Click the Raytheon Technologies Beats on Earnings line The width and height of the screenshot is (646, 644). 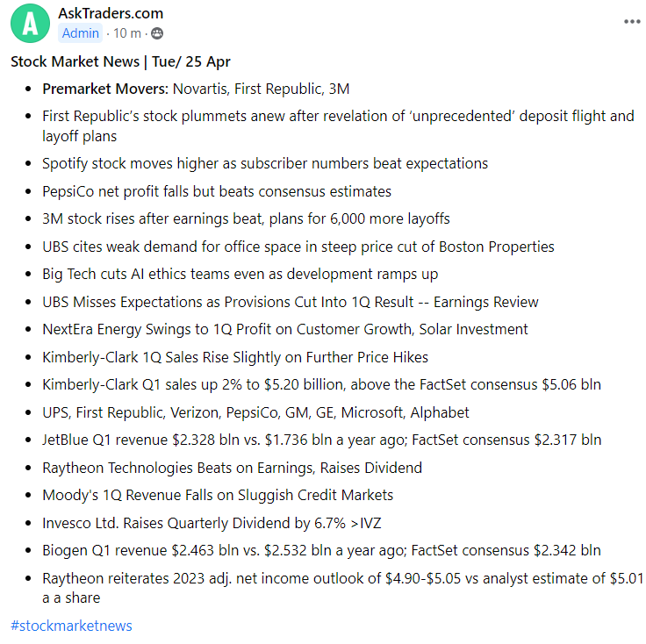click(232, 468)
